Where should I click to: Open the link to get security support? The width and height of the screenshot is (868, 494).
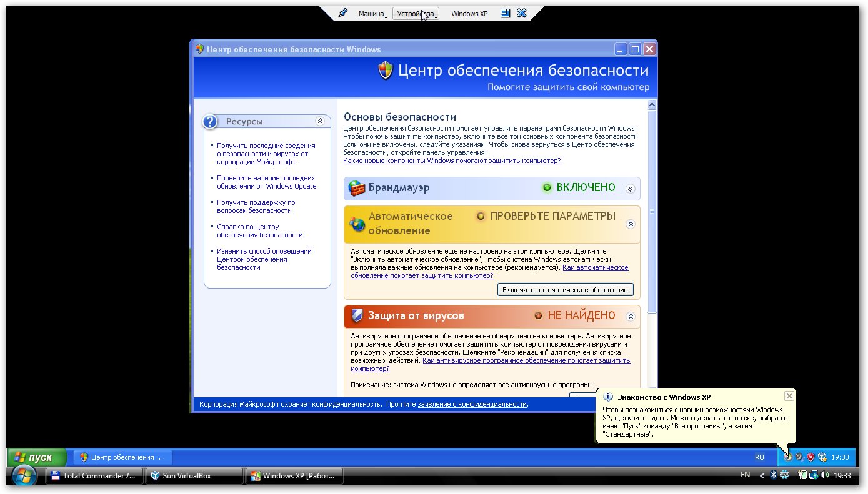(x=256, y=207)
